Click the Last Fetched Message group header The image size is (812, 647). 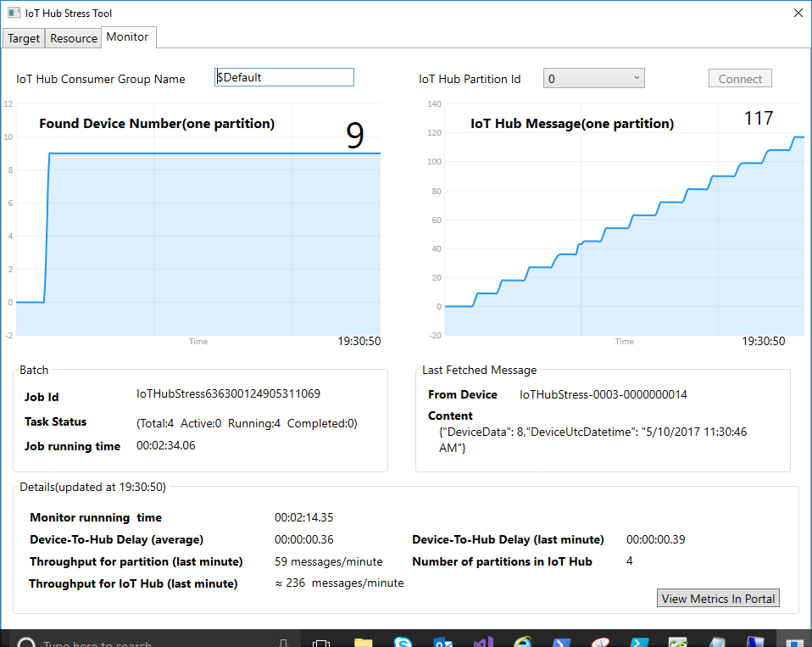tap(480, 370)
